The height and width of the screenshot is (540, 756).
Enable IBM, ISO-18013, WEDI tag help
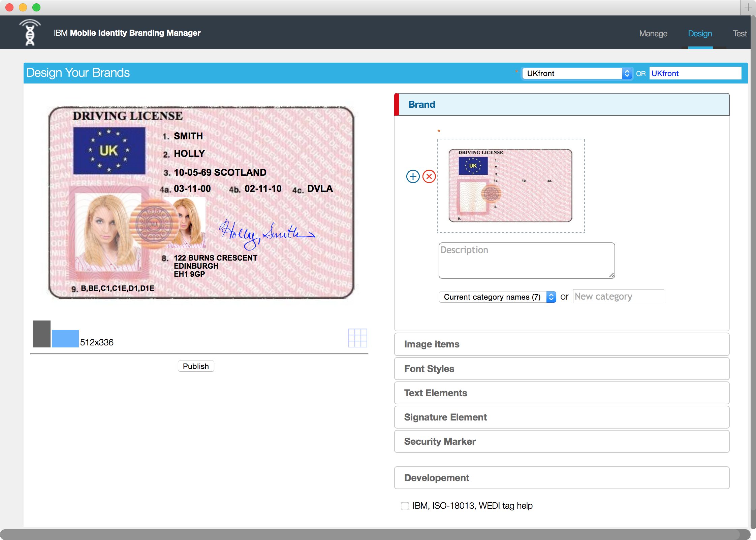405,506
